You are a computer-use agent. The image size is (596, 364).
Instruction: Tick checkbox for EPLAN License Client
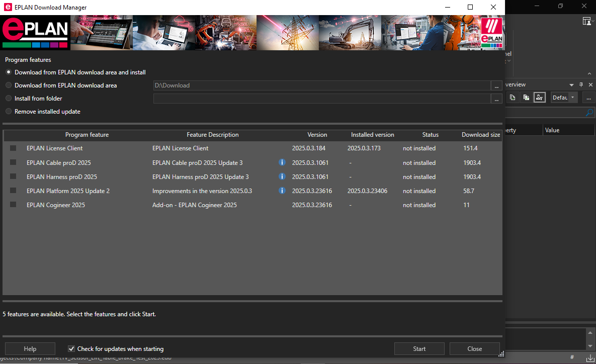point(13,148)
